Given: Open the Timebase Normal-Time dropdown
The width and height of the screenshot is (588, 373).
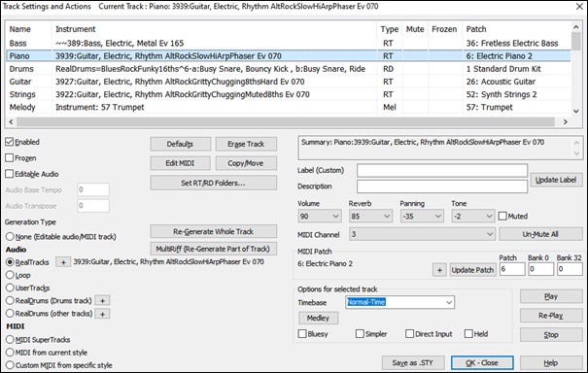Looking at the screenshot, I should click(x=399, y=302).
